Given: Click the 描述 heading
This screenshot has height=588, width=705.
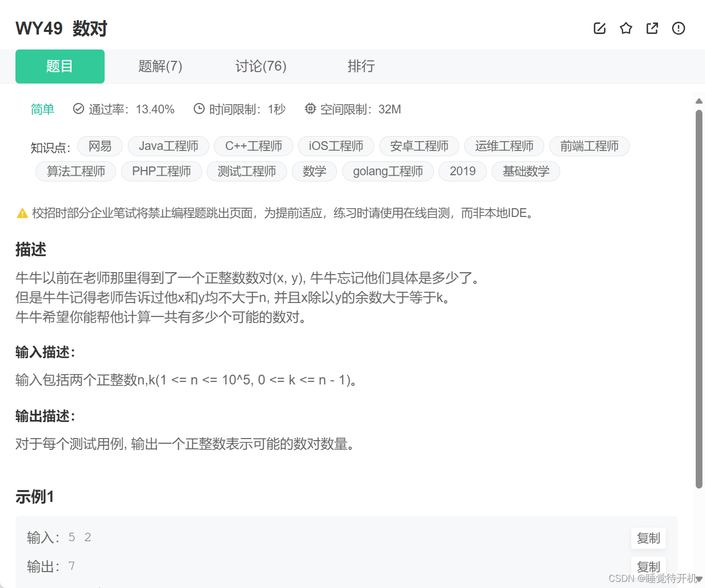Looking at the screenshot, I should click(x=31, y=249).
